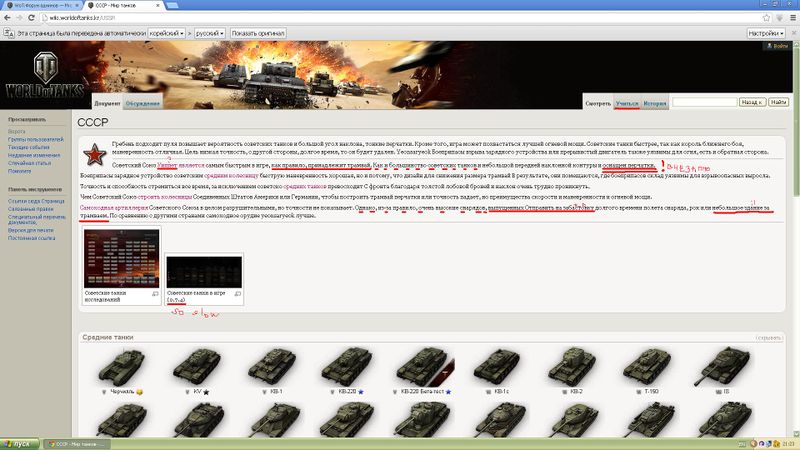Click the Пуск Start button
Image resolution: width=800 pixels, height=450 pixels.
click(x=19, y=444)
